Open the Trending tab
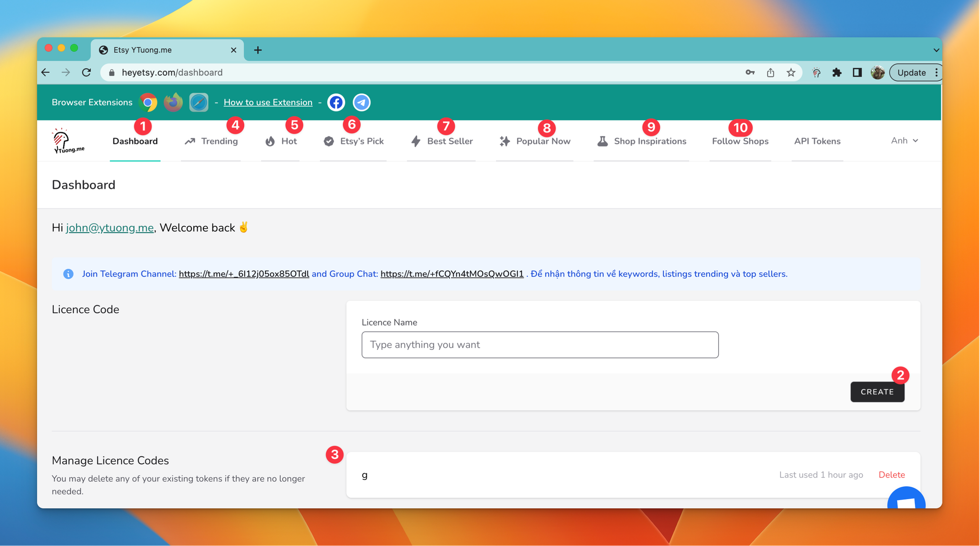 211,141
